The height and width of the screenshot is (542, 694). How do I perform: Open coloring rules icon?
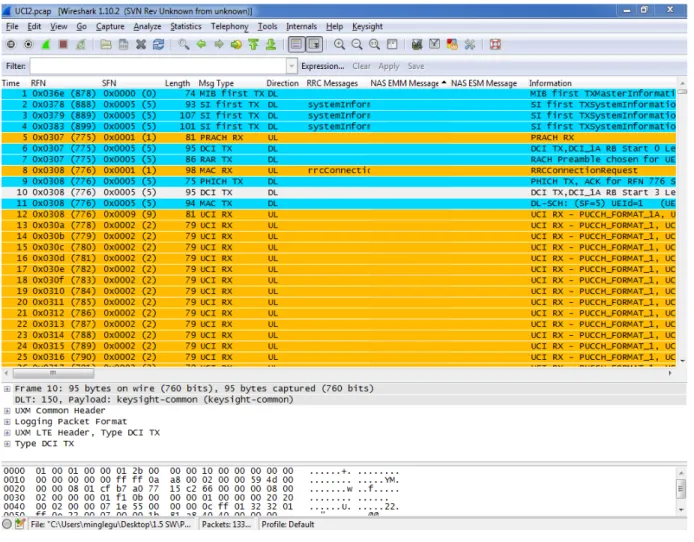coord(452,45)
